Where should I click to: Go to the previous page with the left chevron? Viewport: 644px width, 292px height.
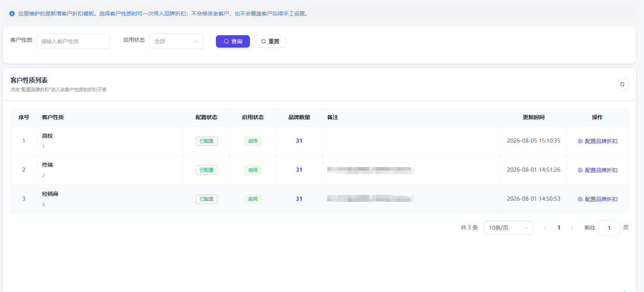(545, 228)
